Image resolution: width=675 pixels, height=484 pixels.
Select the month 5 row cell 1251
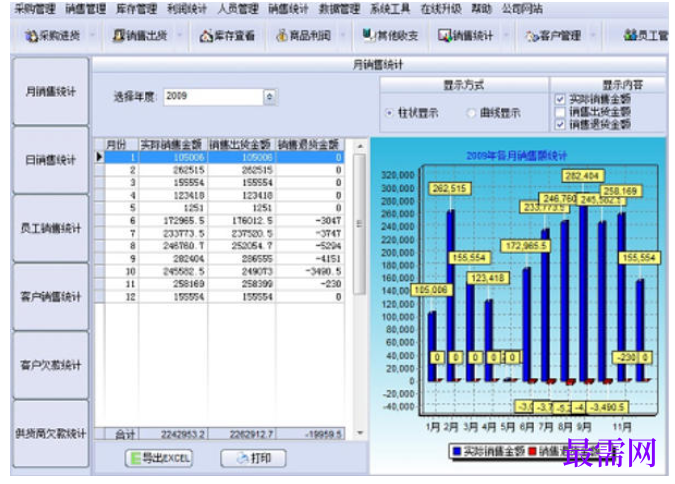pyautogui.click(x=173, y=208)
